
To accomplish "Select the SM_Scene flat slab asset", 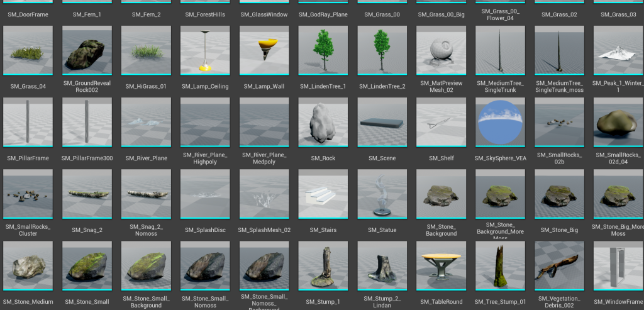I will 382,122.
